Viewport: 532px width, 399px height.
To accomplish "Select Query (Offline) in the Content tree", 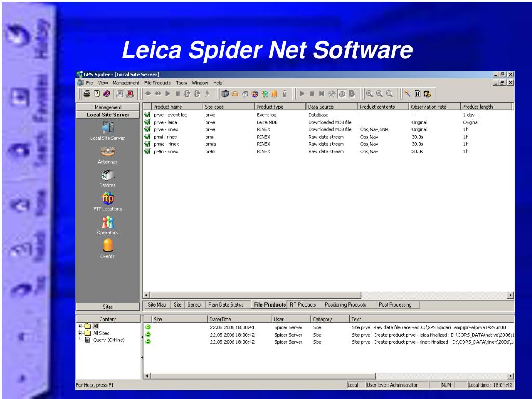I will (109, 340).
